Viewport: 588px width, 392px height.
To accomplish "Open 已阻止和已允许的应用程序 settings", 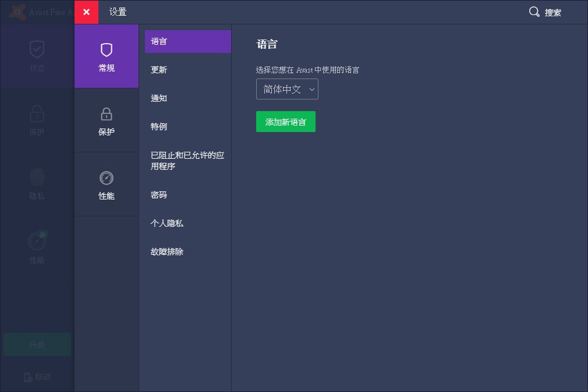I will coord(186,161).
